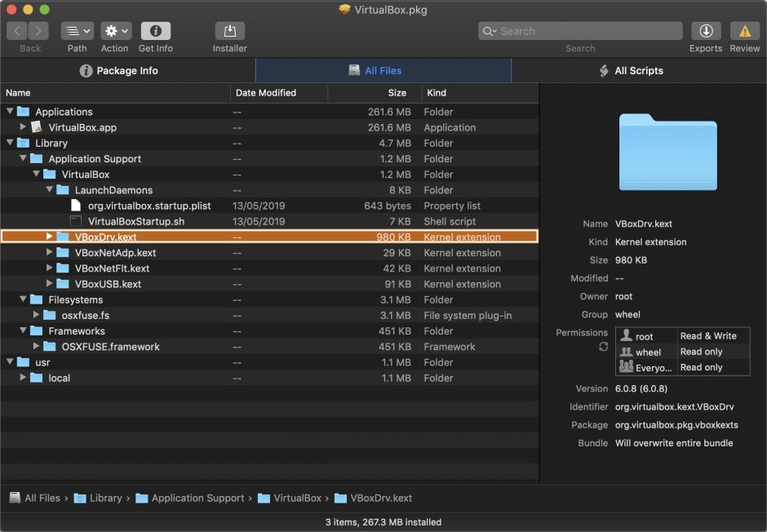Click the Get Info toolbar icon
The width and height of the screenshot is (767, 532).
(x=155, y=33)
